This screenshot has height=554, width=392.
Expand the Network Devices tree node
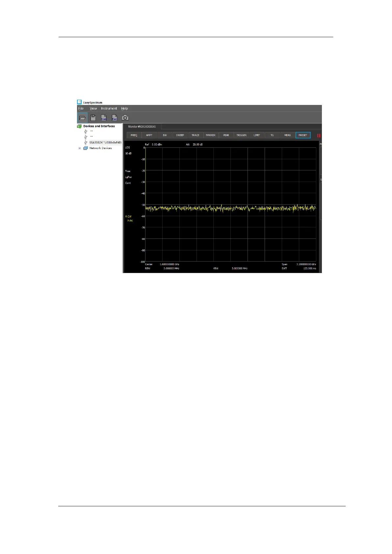(79, 148)
